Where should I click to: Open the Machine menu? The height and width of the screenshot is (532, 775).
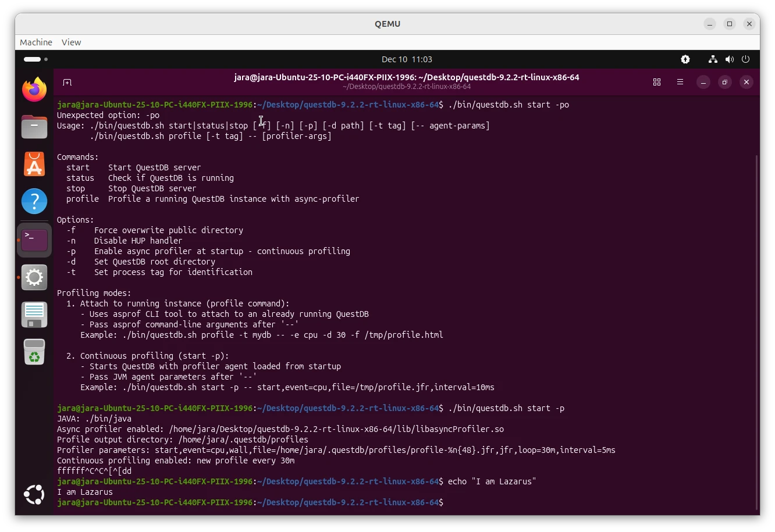click(x=35, y=42)
